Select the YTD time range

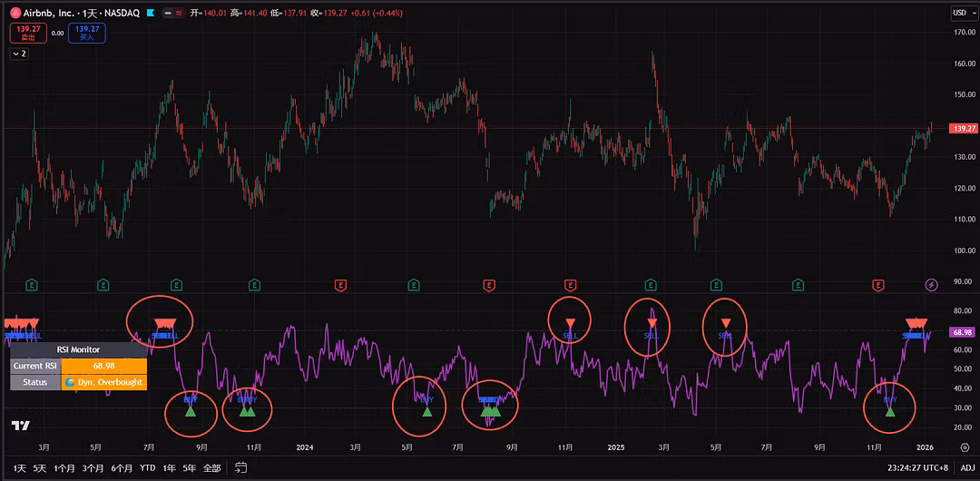click(x=148, y=467)
